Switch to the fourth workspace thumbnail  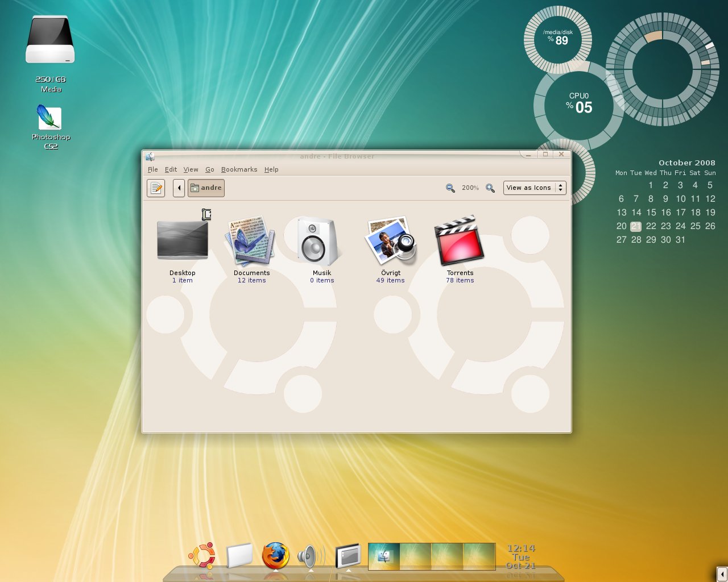tap(479, 556)
